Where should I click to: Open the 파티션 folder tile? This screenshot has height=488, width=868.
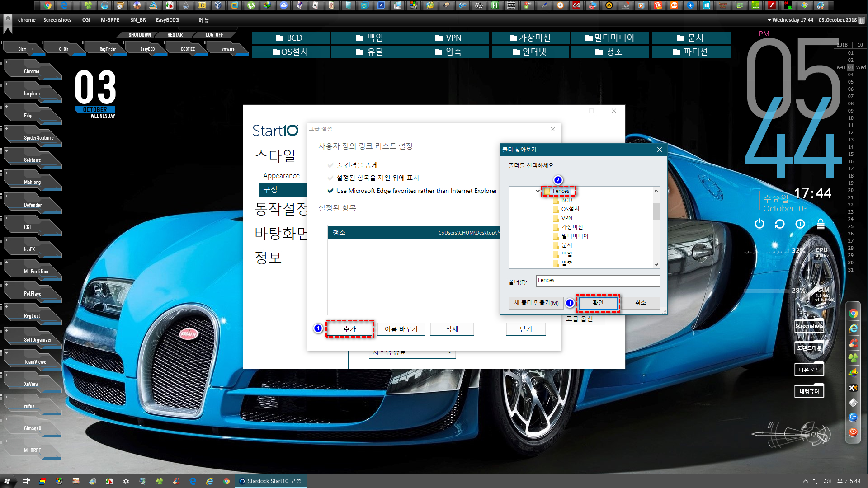point(691,52)
